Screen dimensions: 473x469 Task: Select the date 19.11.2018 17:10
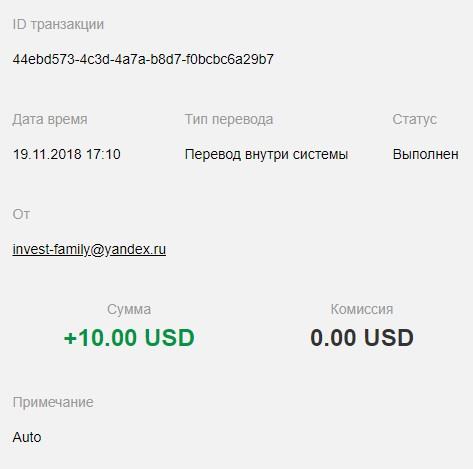pyautogui.click(x=66, y=154)
